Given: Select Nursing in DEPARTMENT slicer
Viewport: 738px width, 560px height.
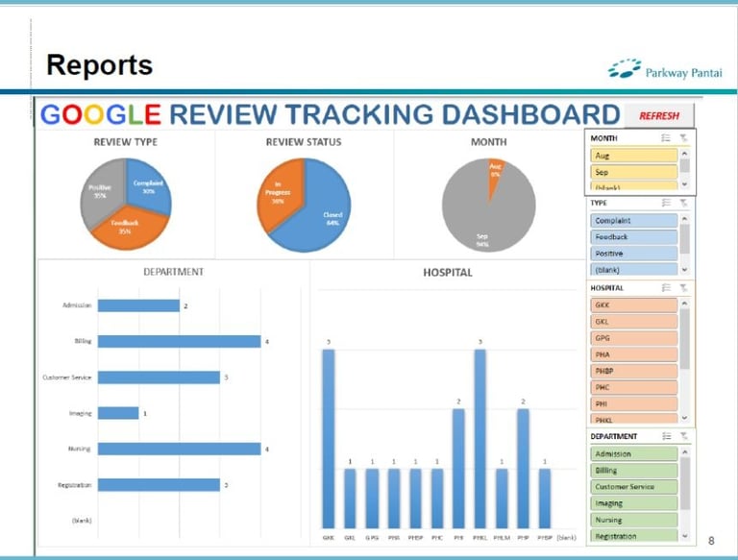Looking at the screenshot, I should 633,520.
